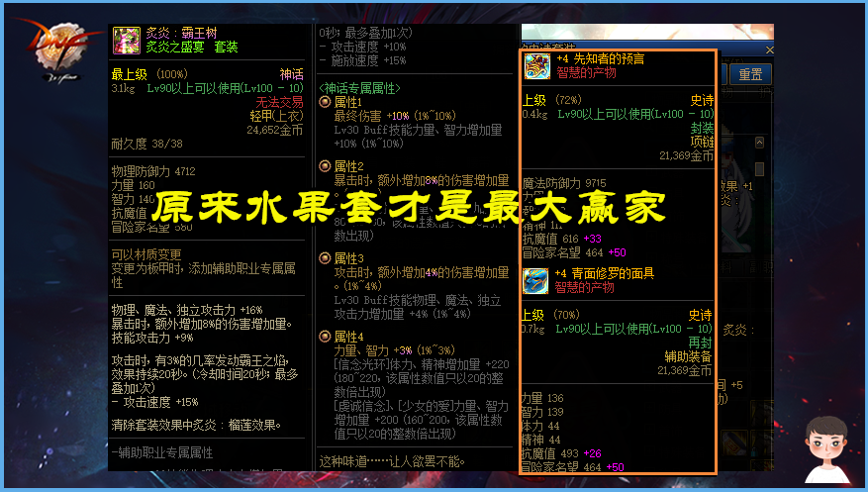The width and height of the screenshot is (868, 492).
Task: Click the 抗魔值 493 +26 stat
Action: coord(561,453)
